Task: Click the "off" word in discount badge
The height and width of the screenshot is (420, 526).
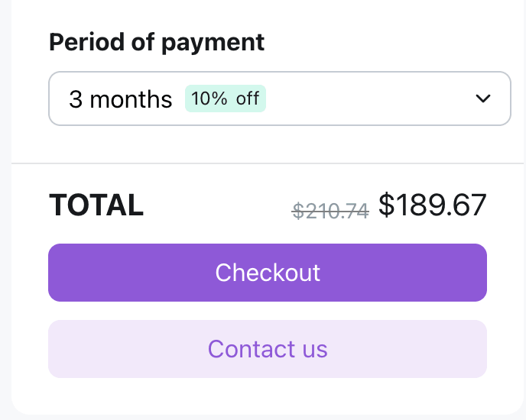Action: click(247, 99)
